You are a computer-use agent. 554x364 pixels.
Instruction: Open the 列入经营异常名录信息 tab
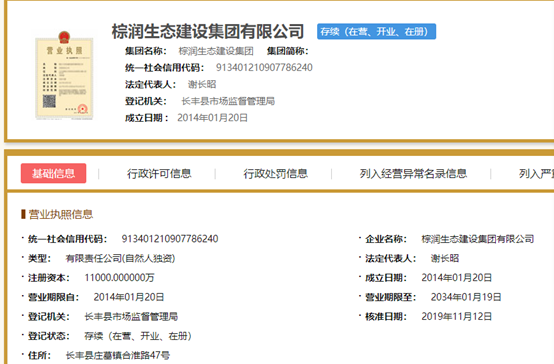[413, 174]
